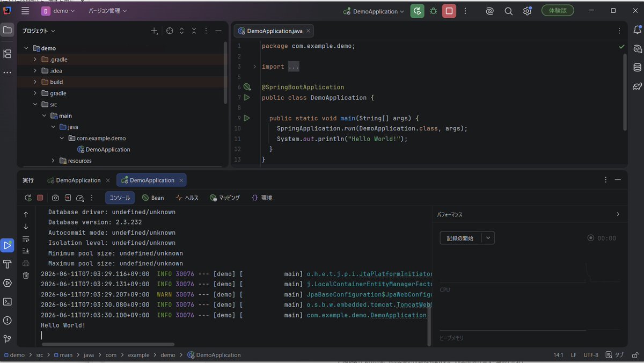This screenshot has width=644, height=363.
Task: Show more tool windows via sidebar ellipsis
Action: (x=8, y=72)
